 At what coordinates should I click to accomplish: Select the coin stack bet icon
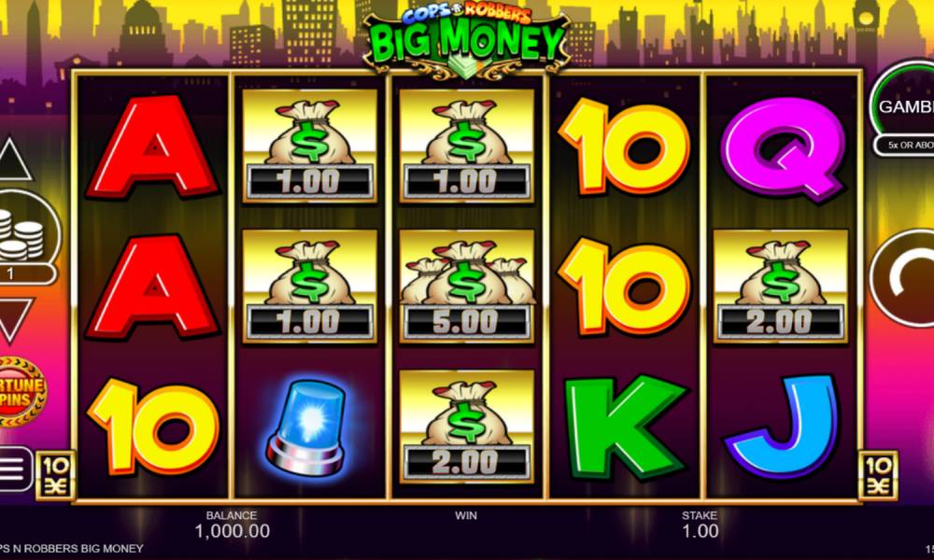point(22,235)
